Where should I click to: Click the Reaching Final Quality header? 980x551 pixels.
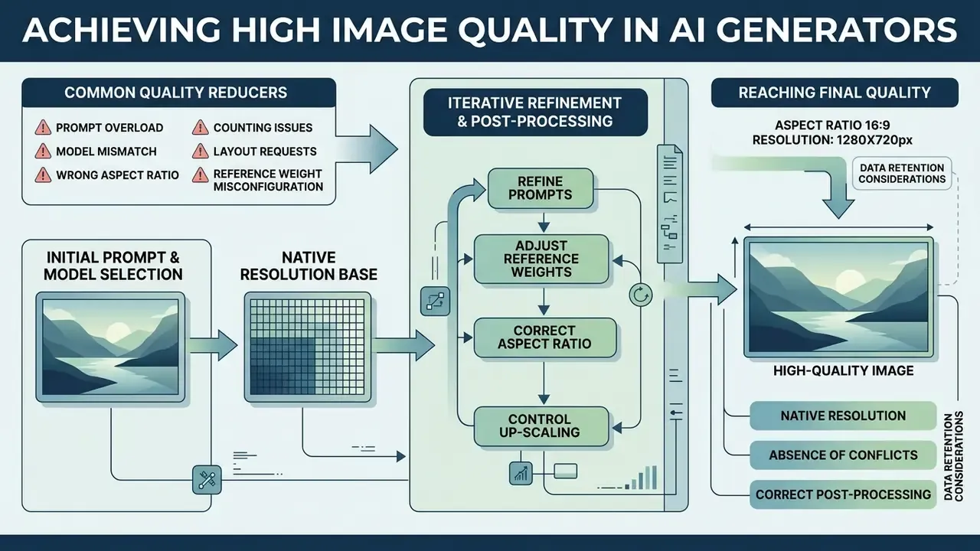pos(835,93)
